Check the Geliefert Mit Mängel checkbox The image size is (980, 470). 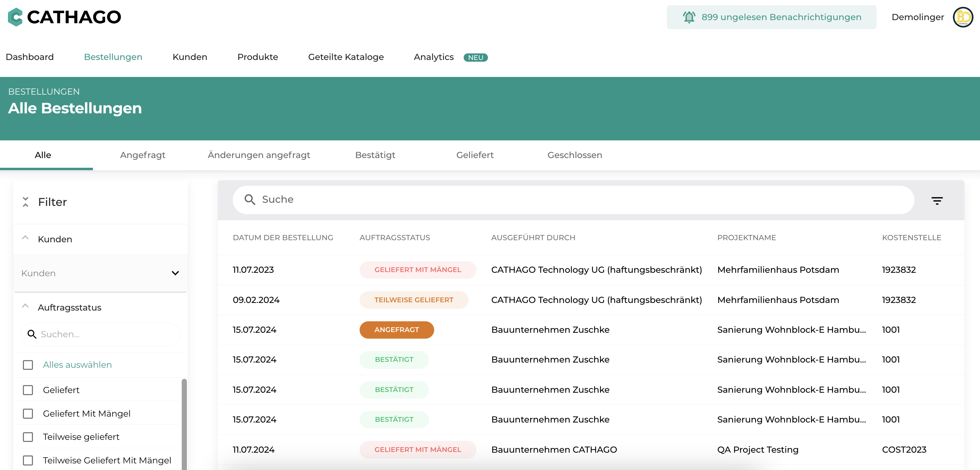(x=28, y=414)
